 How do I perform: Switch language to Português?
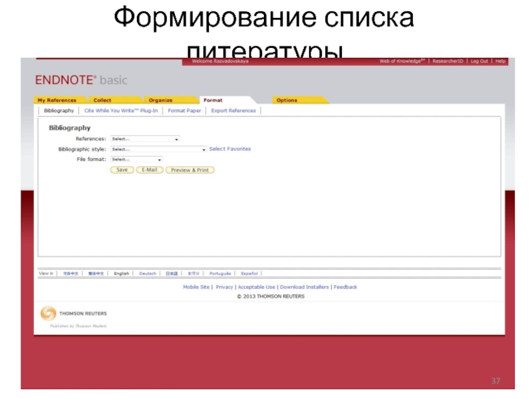point(220,273)
